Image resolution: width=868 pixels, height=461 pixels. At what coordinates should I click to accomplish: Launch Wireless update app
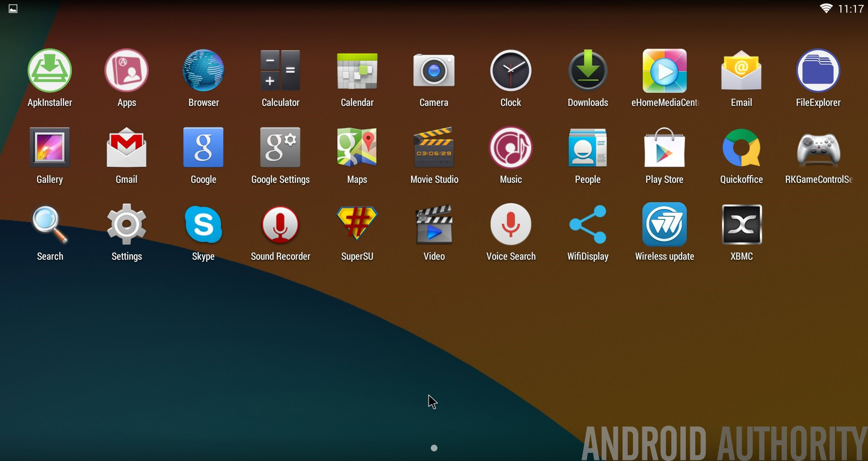[x=665, y=224]
